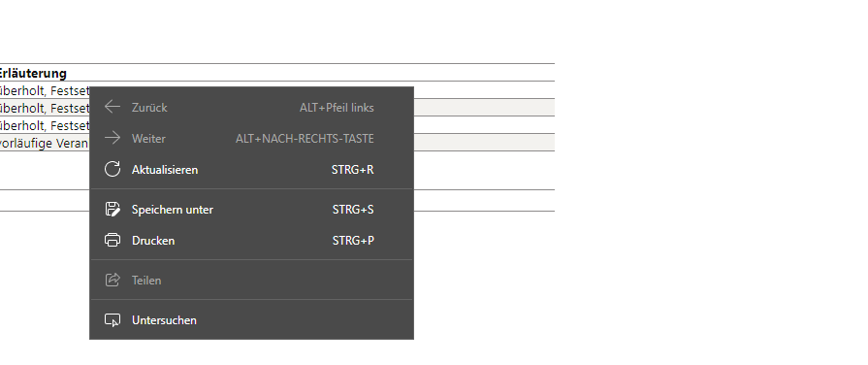This screenshot has width=868, height=365.
Task: Open developer tools with Untersuchen
Action: coord(251,320)
